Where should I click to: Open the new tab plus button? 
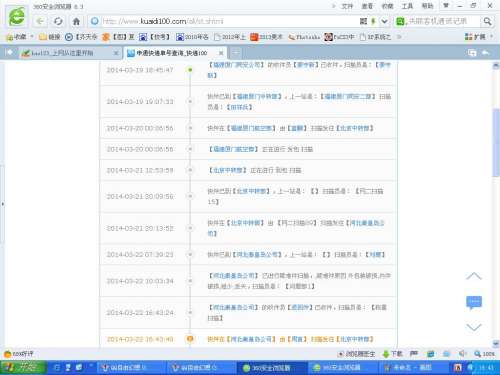pyautogui.click(x=235, y=53)
